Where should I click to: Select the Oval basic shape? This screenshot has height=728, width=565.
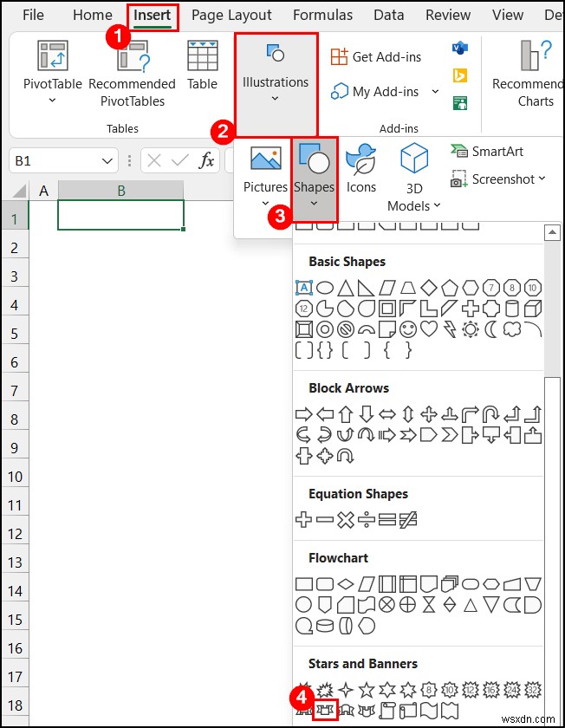pyautogui.click(x=324, y=288)
